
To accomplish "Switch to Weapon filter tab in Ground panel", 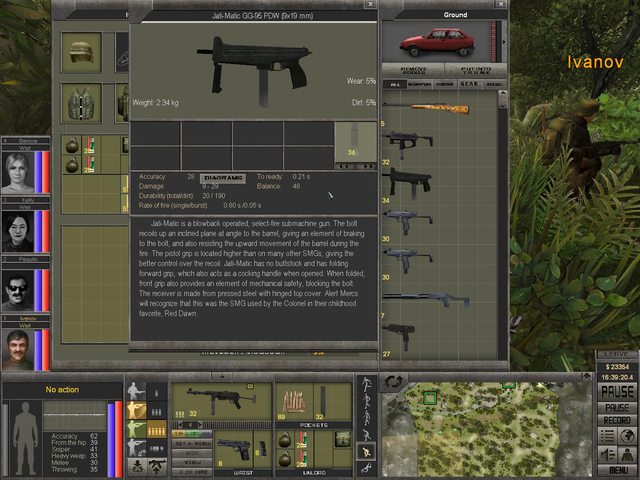I will coord(419,84).
